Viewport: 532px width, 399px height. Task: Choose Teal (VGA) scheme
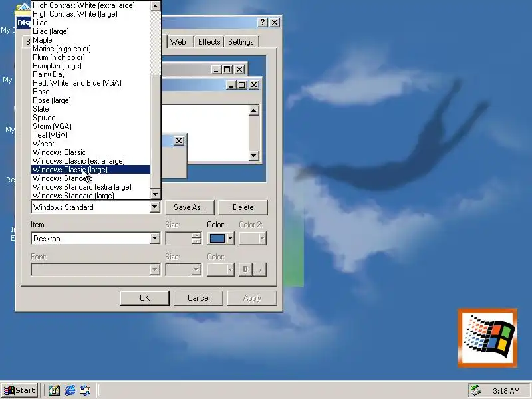pos(90,135)
